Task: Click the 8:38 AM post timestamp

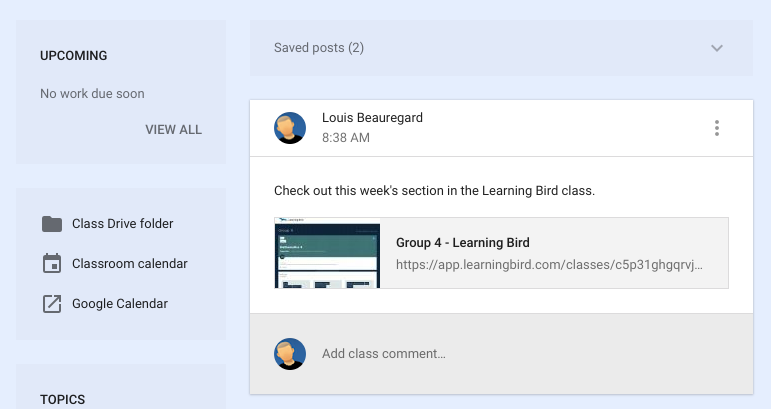Action: (346, 138)
